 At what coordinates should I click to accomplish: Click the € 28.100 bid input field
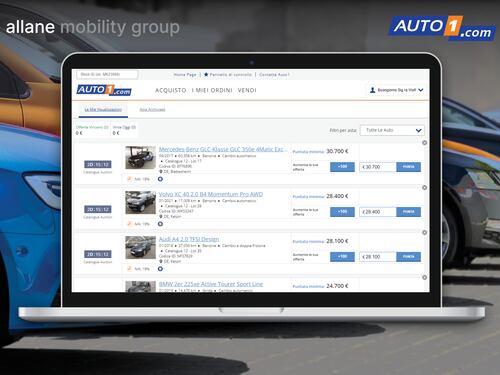tap(378, 257)
